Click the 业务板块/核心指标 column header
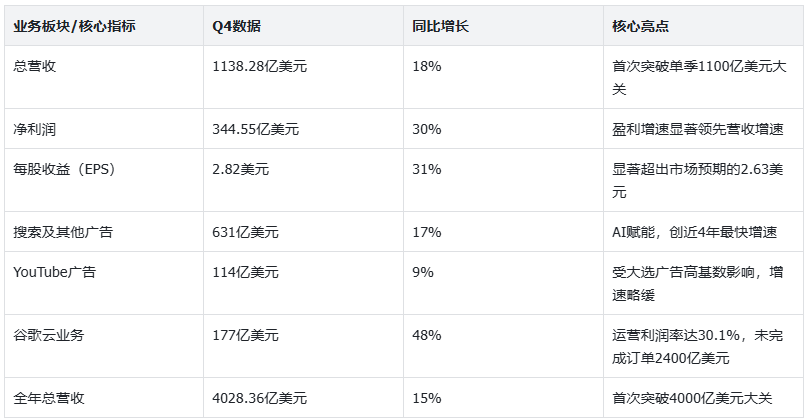 click(x=75, y=26)
